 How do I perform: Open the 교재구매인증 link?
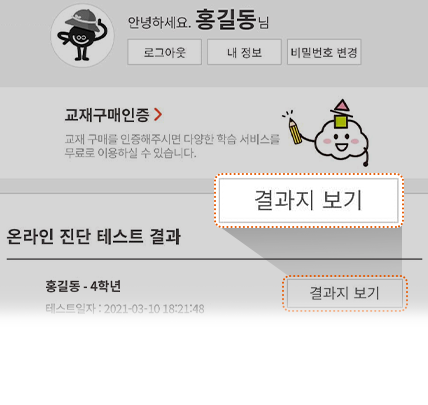(x=107, y=115)
